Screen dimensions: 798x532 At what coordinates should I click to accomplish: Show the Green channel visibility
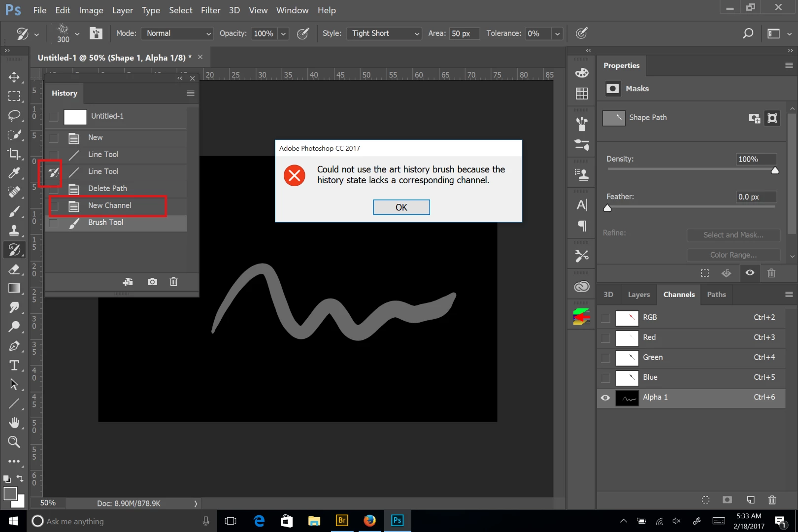click(605, 358)
